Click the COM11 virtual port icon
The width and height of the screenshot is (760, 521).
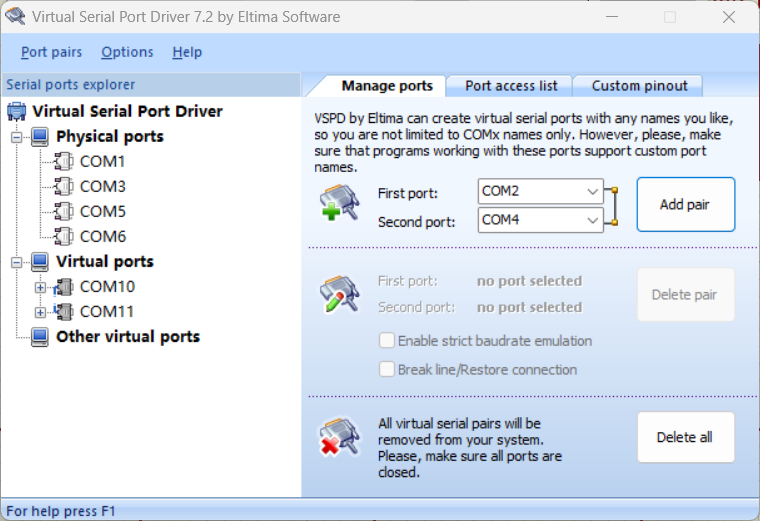[x=63, y=312]
